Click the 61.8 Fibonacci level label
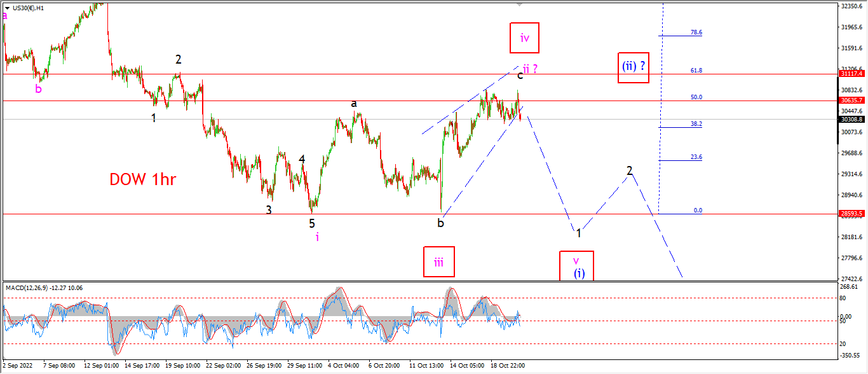This screenshot has width=868, height=374. (x=696, y=71)
